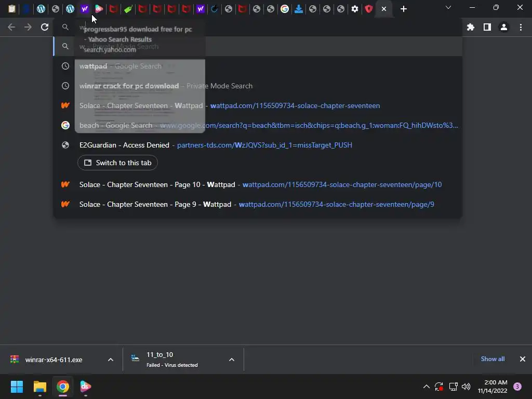
Task: Open the network tray icon
Action: pyautogui.click(x=453, y=387)
